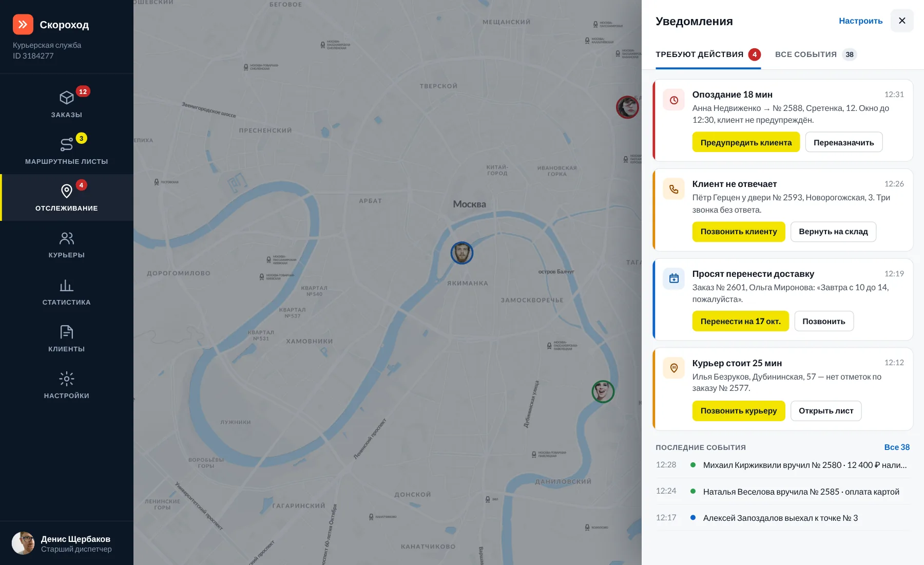Select the green-ringed courier avatar on the map
This screenshot has height=565, width=924.
point(603,392)
